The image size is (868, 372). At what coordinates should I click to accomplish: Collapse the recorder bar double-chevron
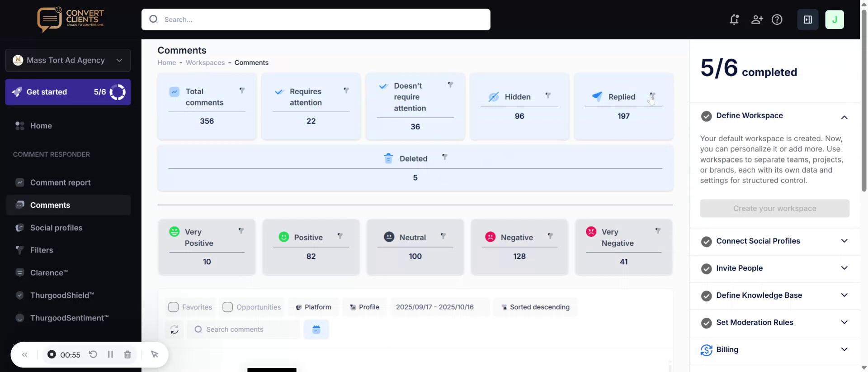[25, 354]
